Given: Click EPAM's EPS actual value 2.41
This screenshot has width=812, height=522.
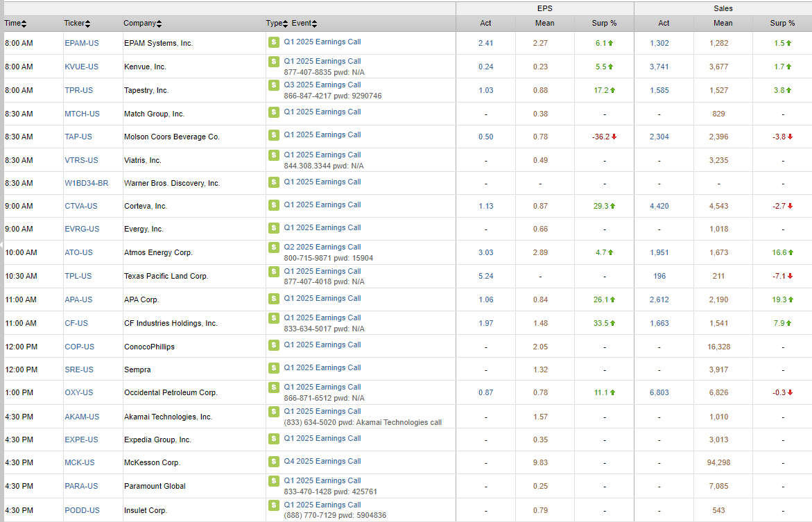Looking at the screenshot, I should 486,43.
